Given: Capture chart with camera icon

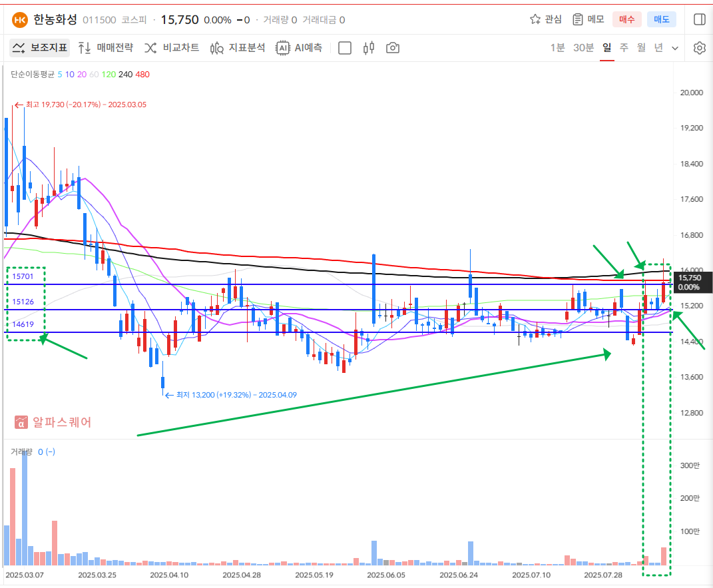Looking at the screenshot, I should [x=392, y=48].
